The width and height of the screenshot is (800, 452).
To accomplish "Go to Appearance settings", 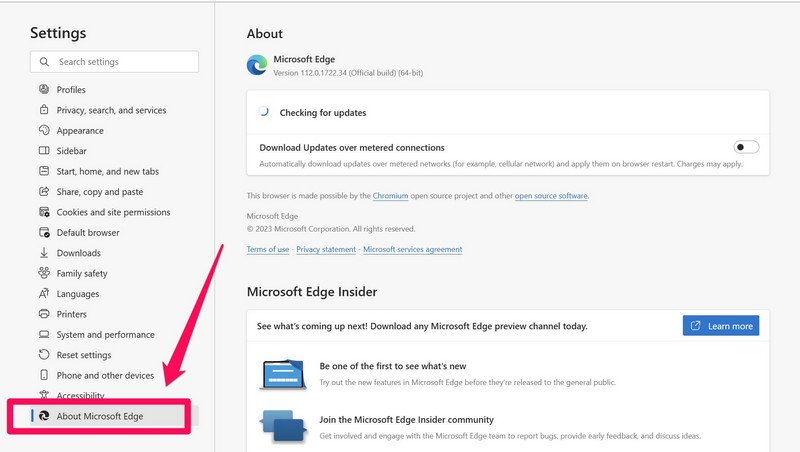I will click(x=80, y=131).
